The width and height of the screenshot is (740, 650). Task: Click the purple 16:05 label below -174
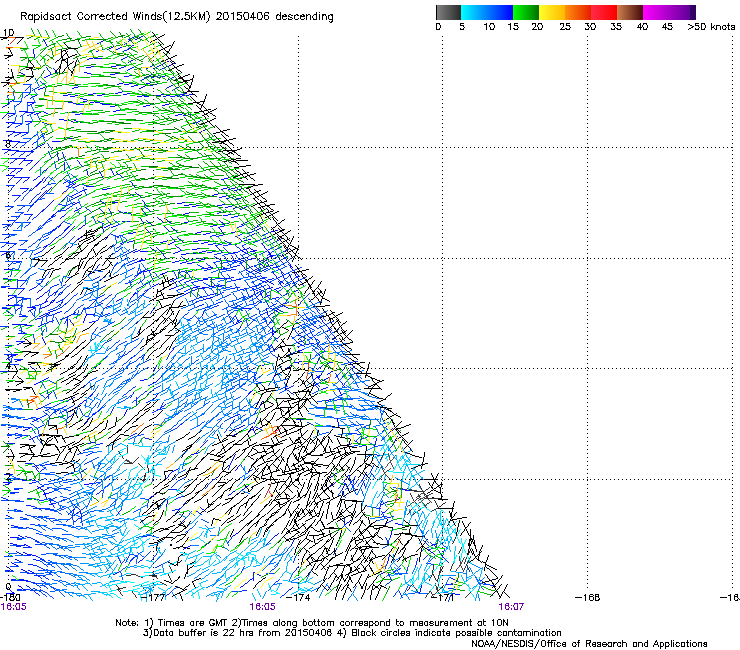tap(262, 607)
